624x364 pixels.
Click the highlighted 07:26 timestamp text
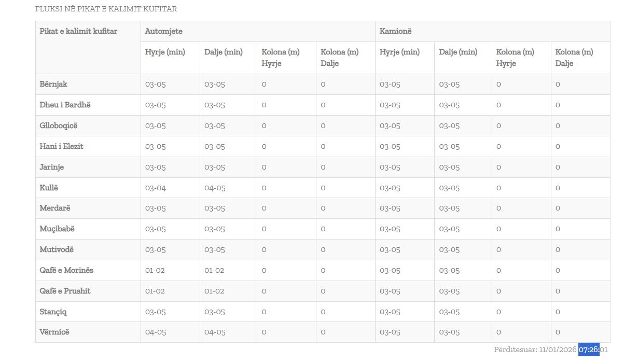click(x=589, y=349)
